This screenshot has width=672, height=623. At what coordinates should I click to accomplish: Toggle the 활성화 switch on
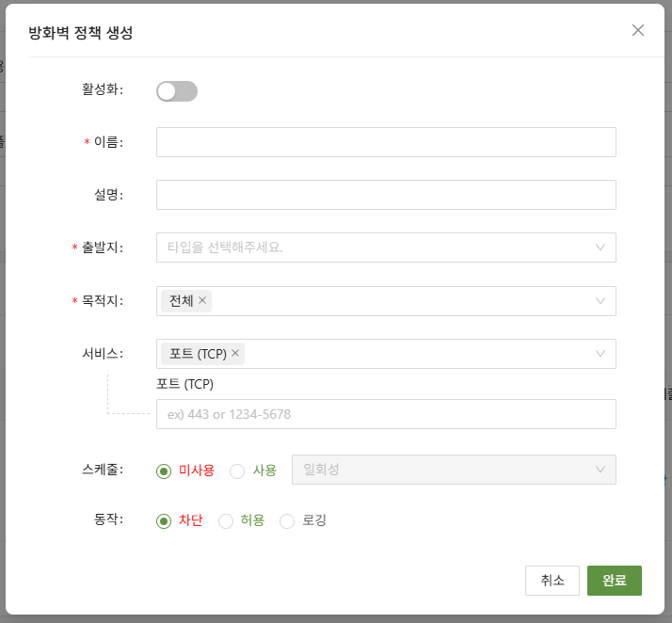(177, 91)
